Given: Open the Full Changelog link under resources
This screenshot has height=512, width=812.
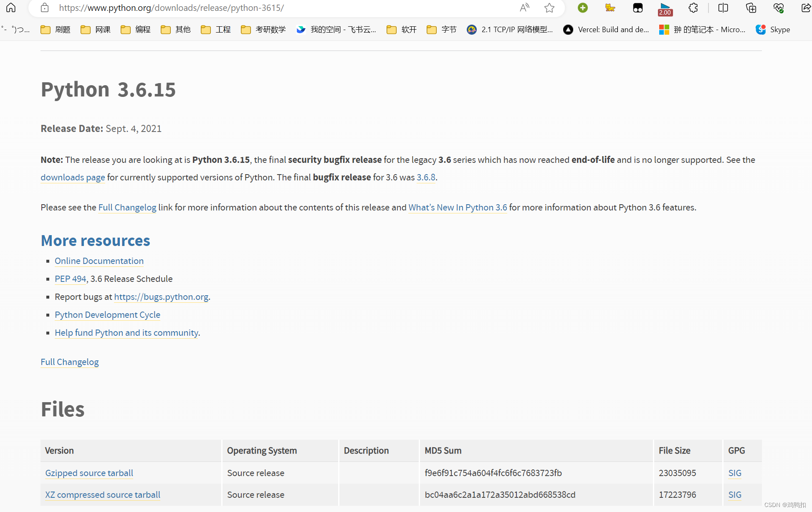Looking at the screenshot, I should [x=70, y=362].
